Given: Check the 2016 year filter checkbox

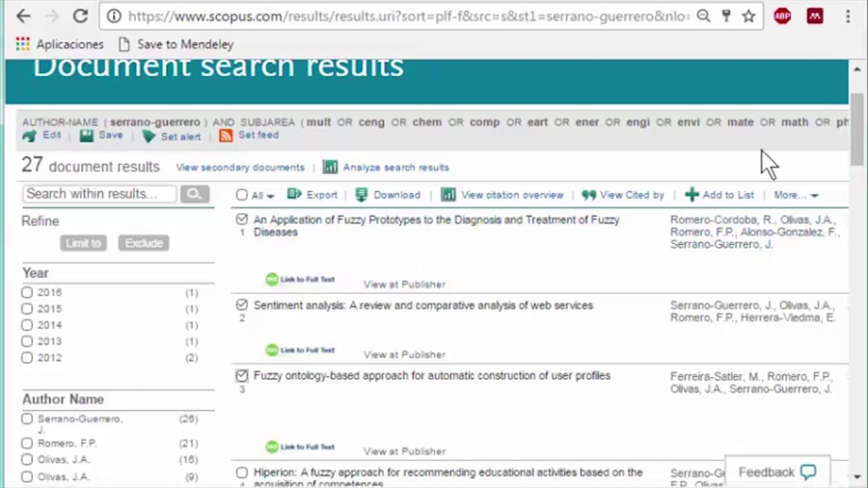Looking at the screenshot, I should pos(27,292).
